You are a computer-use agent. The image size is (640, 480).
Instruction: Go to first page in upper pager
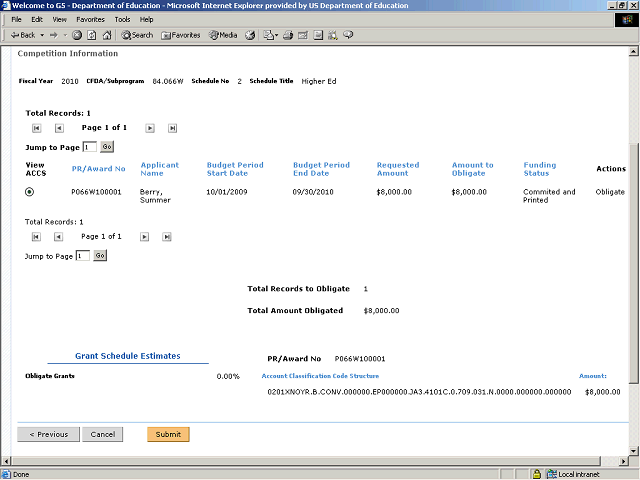(x=36, y=128)
